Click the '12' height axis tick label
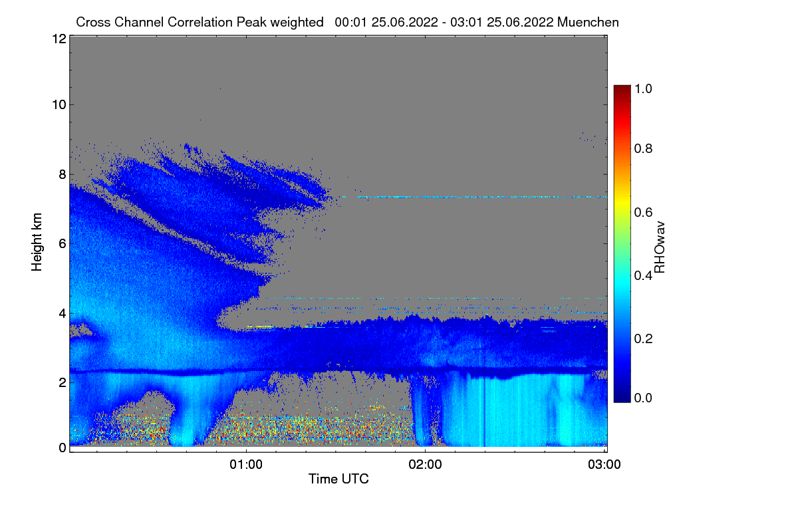The width and height of the screenshot is (798, 532). pyautogui.click(x=58, y=39)
